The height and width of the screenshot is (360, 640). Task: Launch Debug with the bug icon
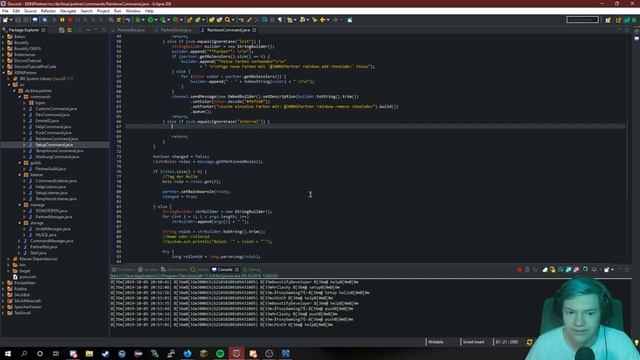[138, 20]
